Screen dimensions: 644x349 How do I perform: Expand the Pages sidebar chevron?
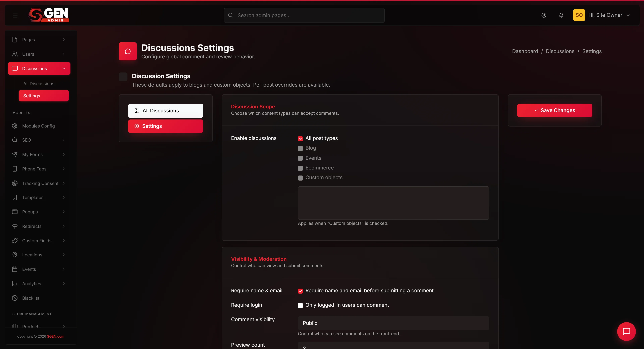pyautogui.click(x=64, y=40)
